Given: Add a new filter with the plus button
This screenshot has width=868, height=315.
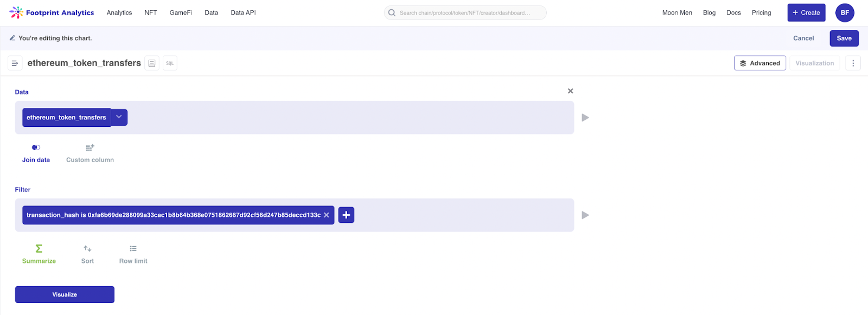Looking at the screenshot, I should (x=346, y=215).
